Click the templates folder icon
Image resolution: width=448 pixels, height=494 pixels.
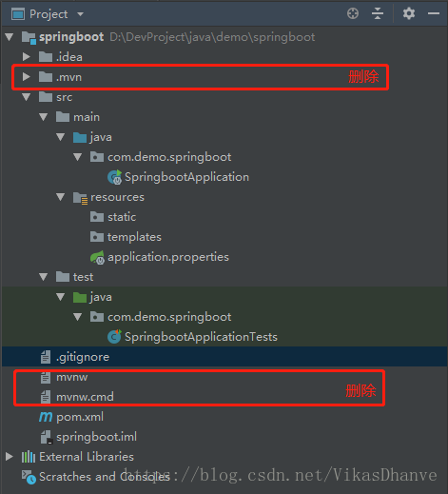pyautogui.click(x=97, y=237)
